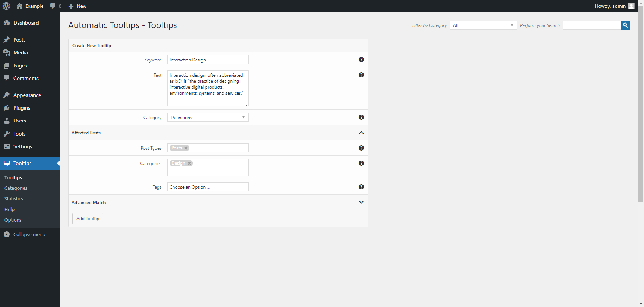Open help for the Tags field

[x=361, y=187]
